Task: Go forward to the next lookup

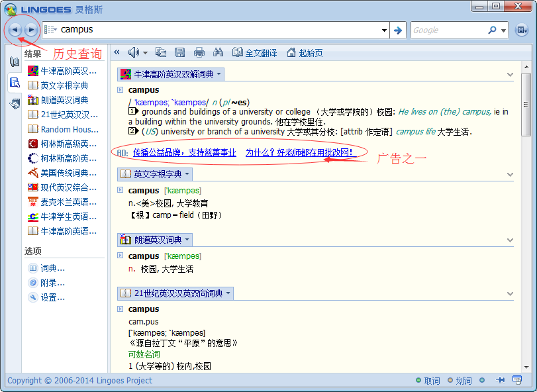Action: point(31,30)
